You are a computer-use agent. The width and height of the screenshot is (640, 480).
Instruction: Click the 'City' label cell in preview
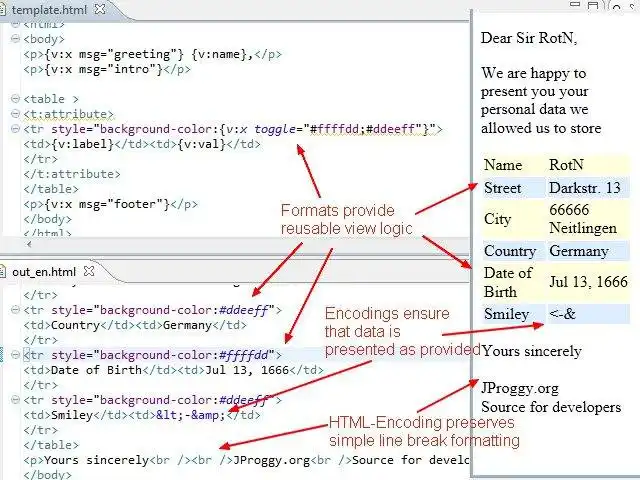pos(514,219)
